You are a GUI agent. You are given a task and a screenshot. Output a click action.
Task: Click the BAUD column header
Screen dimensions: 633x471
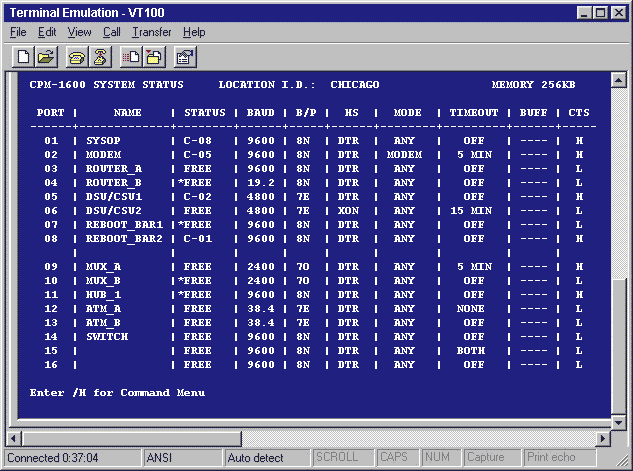click(261, 113)
